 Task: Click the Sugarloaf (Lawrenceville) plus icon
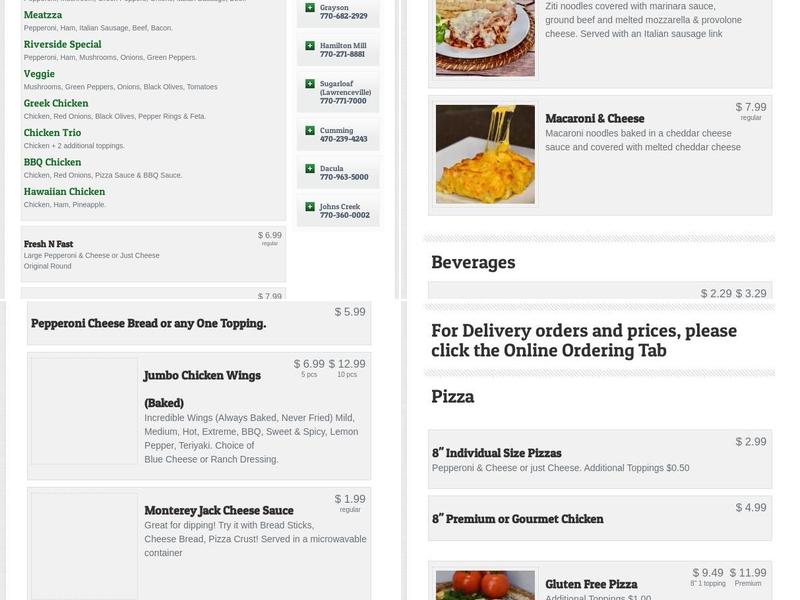coord(310,84)
